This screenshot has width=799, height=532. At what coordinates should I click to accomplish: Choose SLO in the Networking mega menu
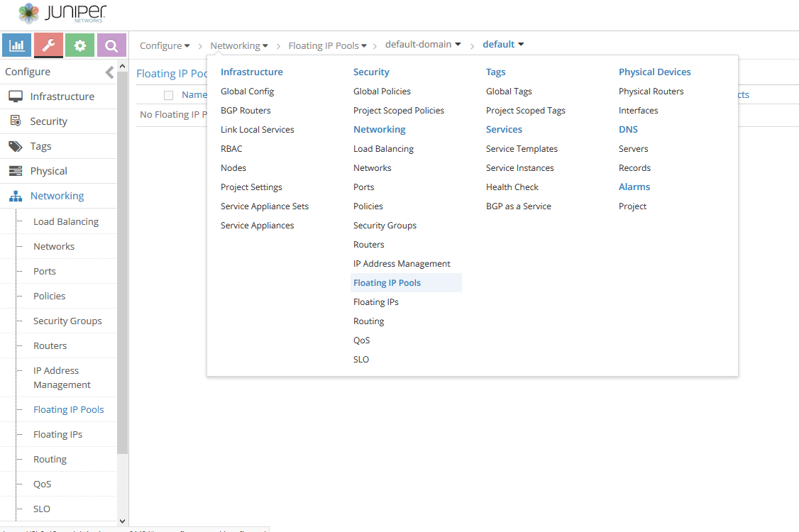coord(361,359)
